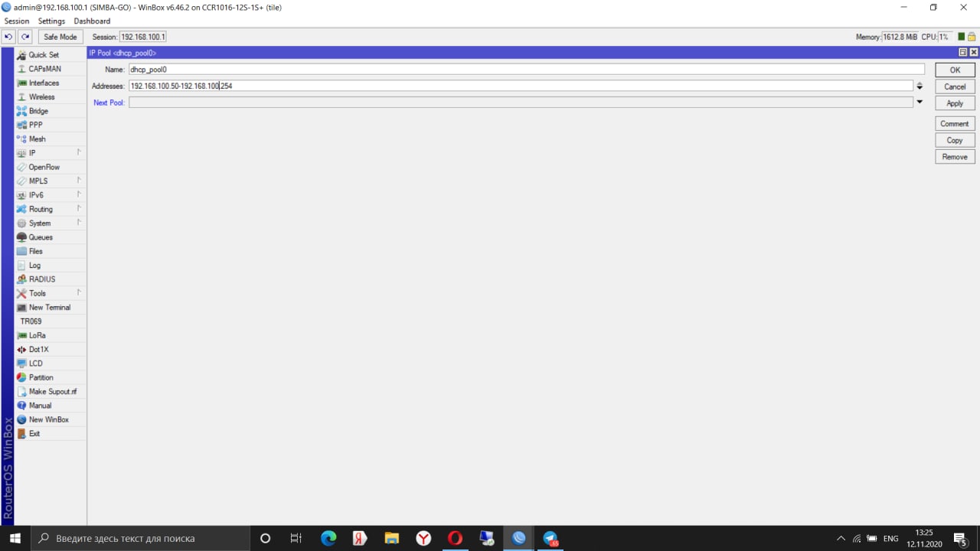
Task: Open the Files list
Action: [x=51, y=251]
